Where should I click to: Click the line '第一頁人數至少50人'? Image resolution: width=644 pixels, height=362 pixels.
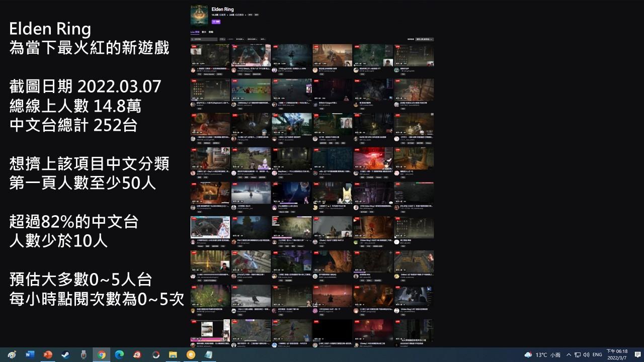pyautogui.click(x=83, y=183)
